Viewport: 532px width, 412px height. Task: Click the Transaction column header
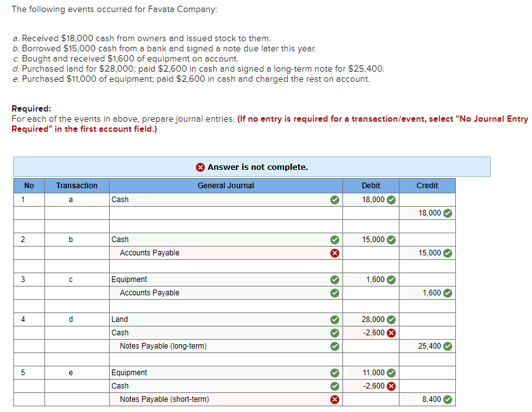76,185
